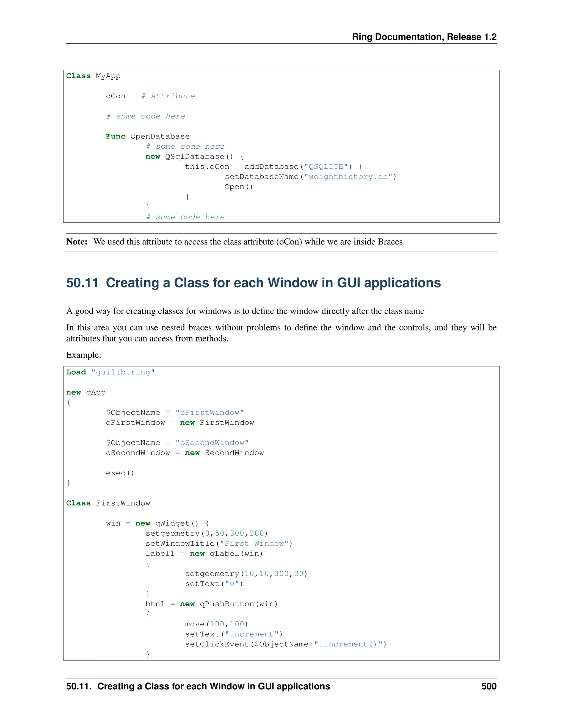Click the 'Class FirstWindow' declaration
Viewport: 563px width, 728px height.
point(108,503)
